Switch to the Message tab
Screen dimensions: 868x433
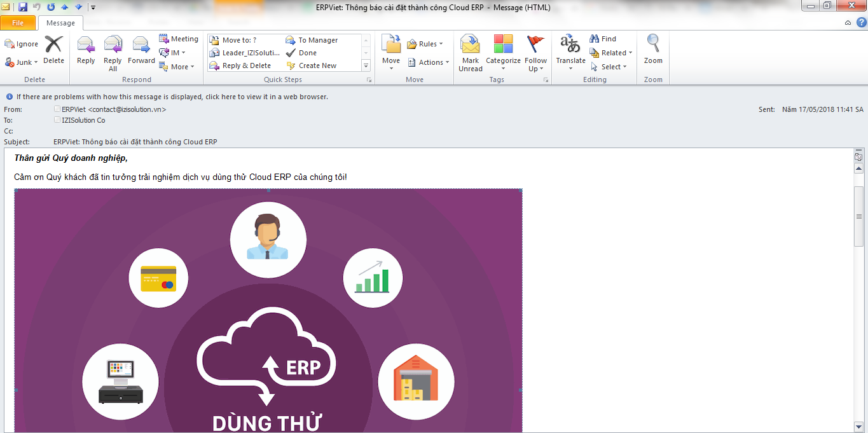(x=60, y=23)
